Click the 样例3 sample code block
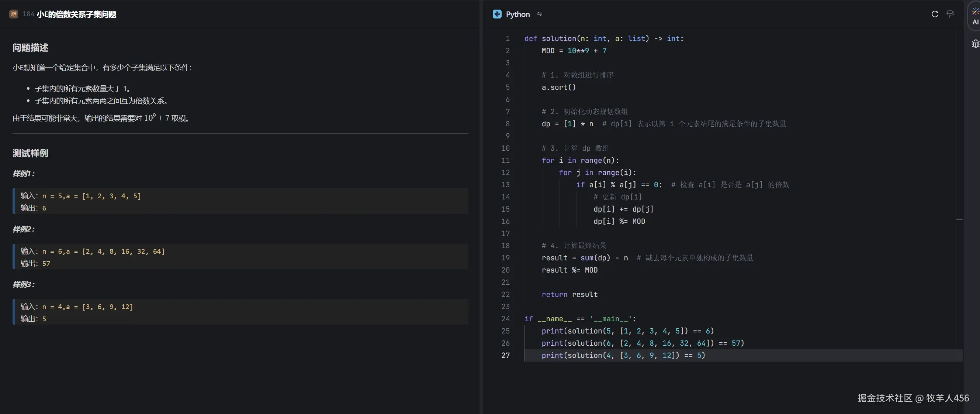This screenshot has width=980, height=414. click(x=240, y=312)
